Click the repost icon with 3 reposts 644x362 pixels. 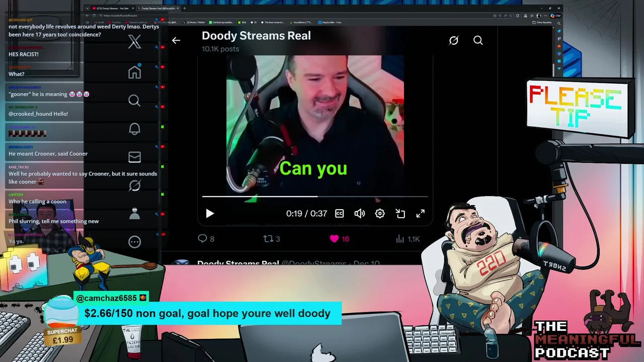tap(268, 239)
